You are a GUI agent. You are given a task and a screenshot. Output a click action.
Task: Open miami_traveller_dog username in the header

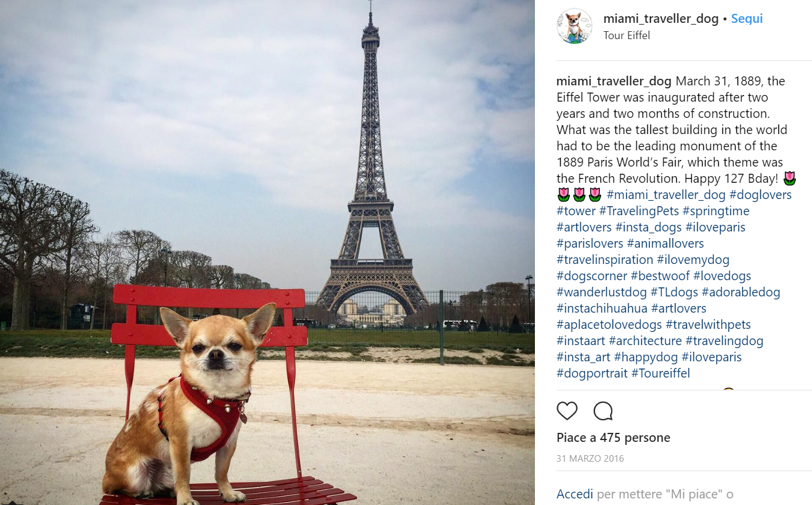tap(661, 19)
